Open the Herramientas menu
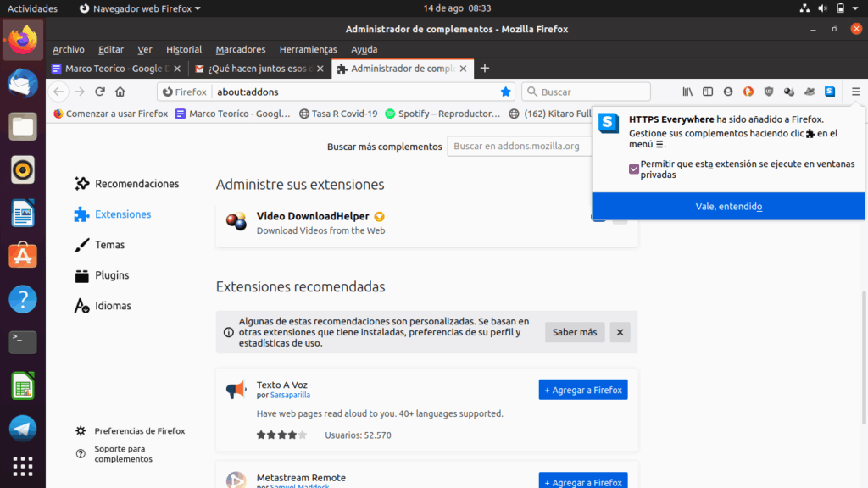This screenshot has width=868, height=488. tap(308, 49)
